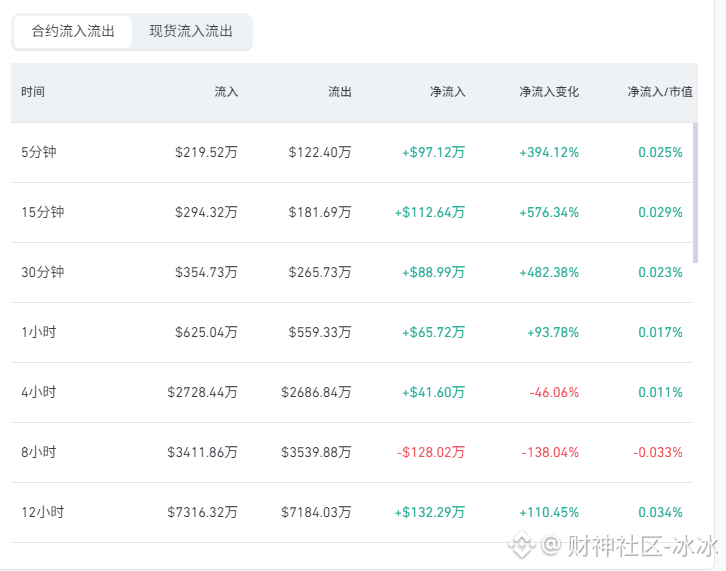Click the +576.34% net inflow change value

coord(549,213)
